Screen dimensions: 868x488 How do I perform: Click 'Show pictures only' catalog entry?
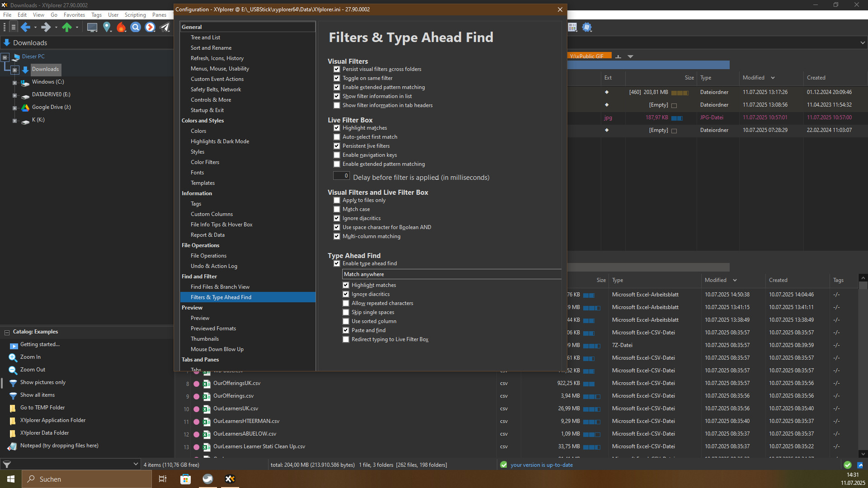42,382
